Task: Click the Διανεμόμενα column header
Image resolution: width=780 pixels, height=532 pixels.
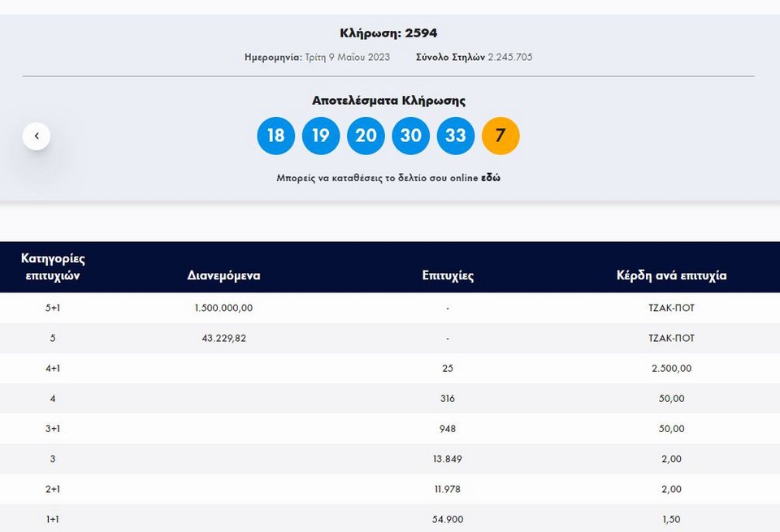Action: click(x=224, y=275)
